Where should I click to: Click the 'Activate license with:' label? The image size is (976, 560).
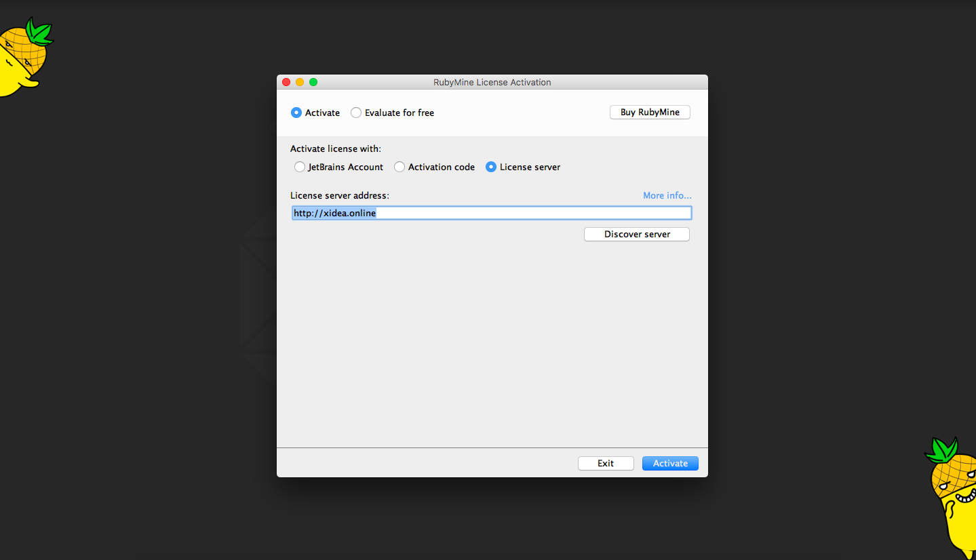pyautogui.click(x=336, y=148)
